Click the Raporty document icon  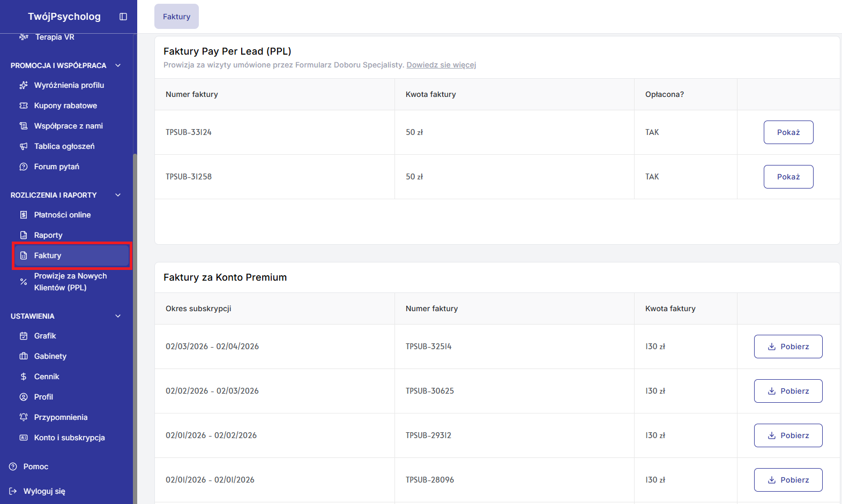coord(24,235)
